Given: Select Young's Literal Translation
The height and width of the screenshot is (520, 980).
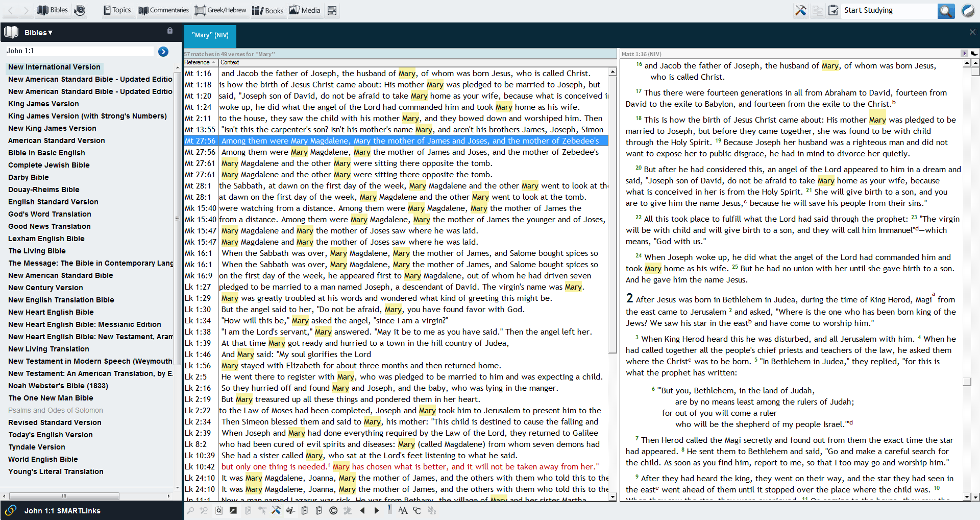Looking at the screenshot, I should (x=56, y=471).
